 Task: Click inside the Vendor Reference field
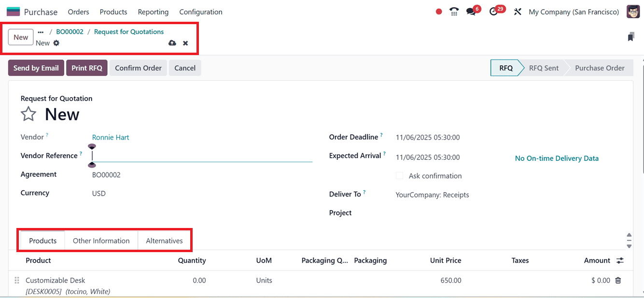[x=193, y=156]
